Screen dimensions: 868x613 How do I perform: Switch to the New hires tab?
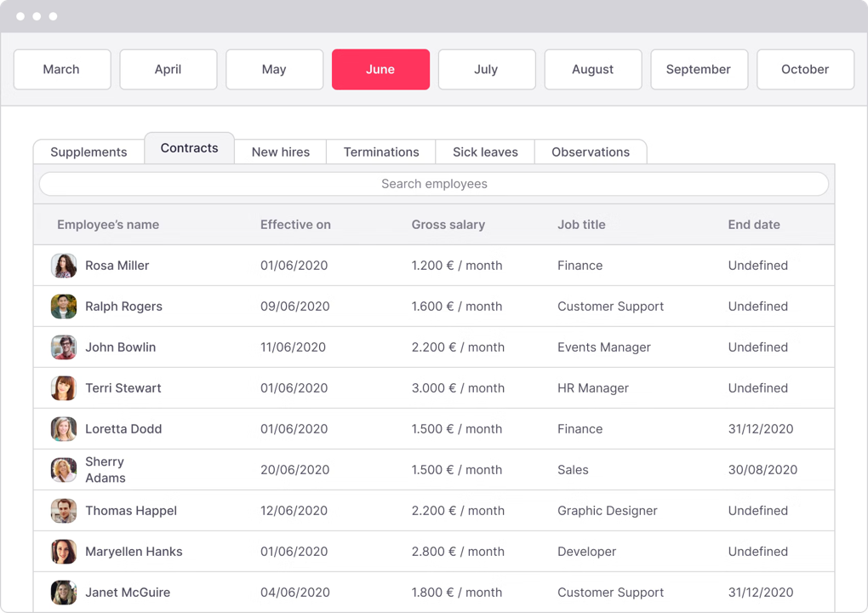[280, 152]
